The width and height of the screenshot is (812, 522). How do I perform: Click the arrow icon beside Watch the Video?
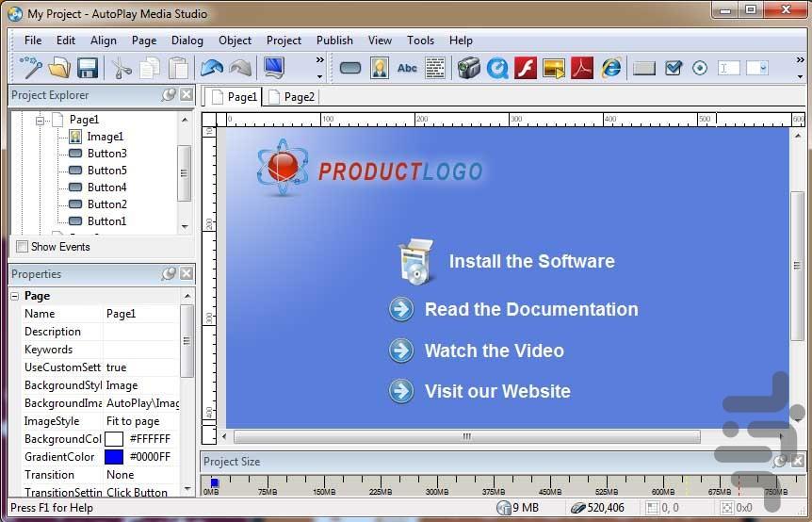(x=401, y=351)
